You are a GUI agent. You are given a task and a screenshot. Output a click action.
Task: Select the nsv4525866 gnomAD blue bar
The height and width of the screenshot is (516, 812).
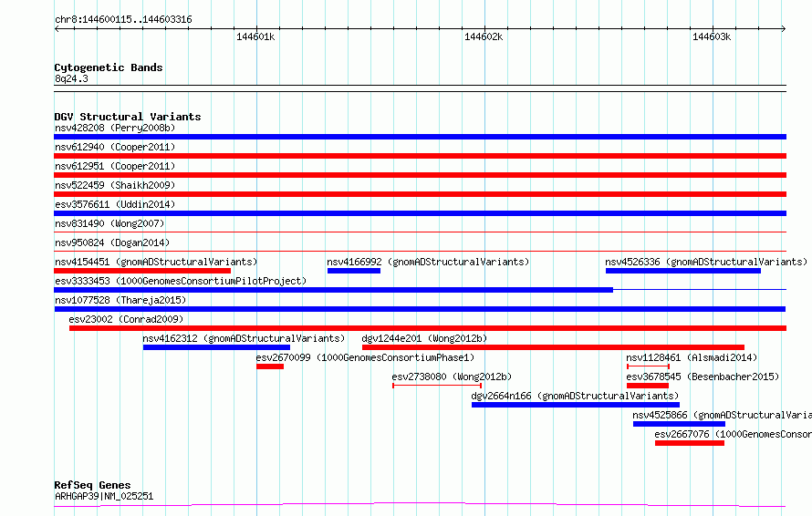pos(679,424)
